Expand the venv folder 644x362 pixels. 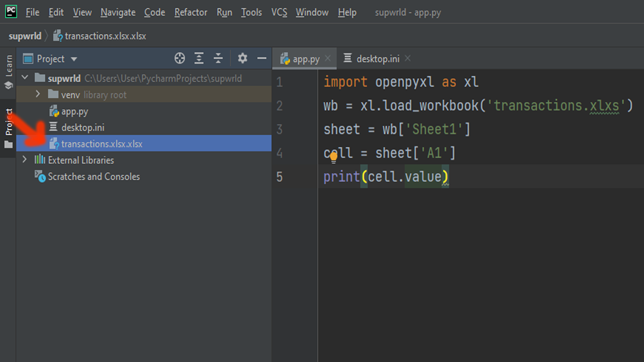38,94
